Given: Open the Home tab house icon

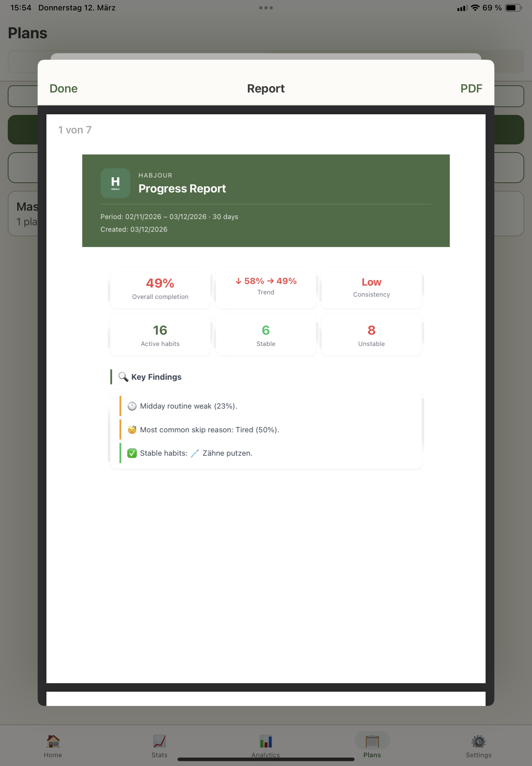Looking at the screenshot, I should pyautogui.click(x=53, y=741).
